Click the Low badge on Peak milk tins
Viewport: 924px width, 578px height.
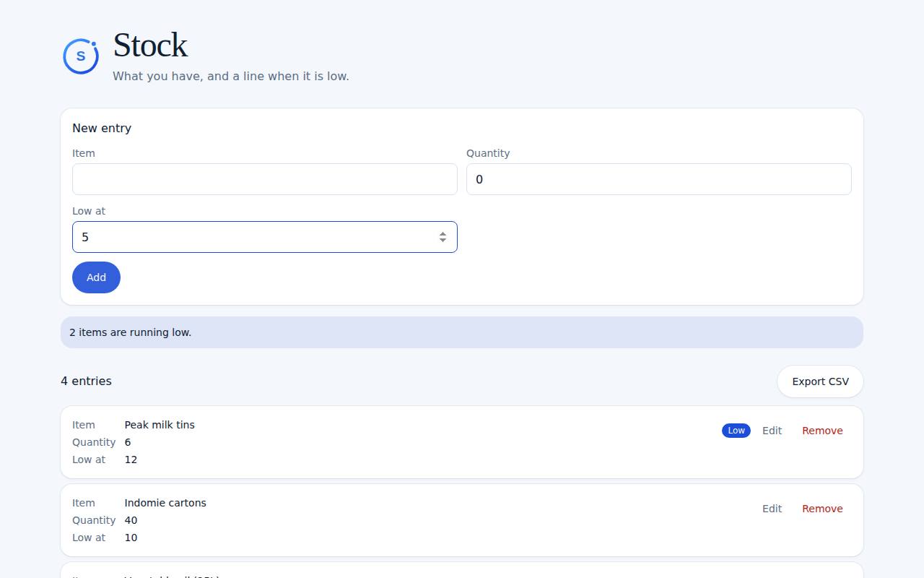(736, 431)
